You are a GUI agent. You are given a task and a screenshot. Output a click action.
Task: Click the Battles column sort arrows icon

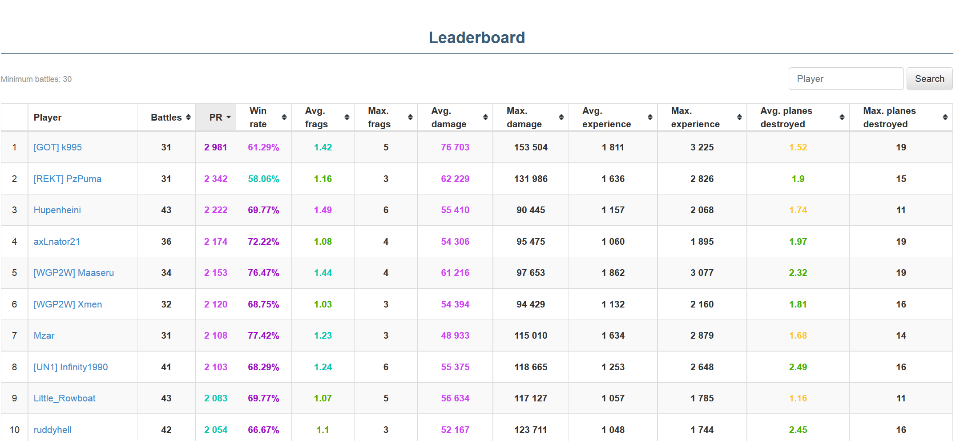[188, 117]
